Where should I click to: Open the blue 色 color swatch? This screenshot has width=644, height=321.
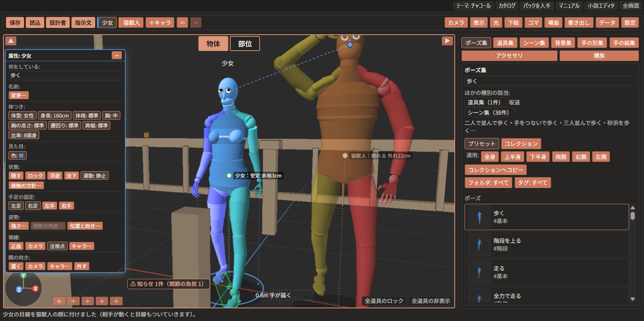18,155
